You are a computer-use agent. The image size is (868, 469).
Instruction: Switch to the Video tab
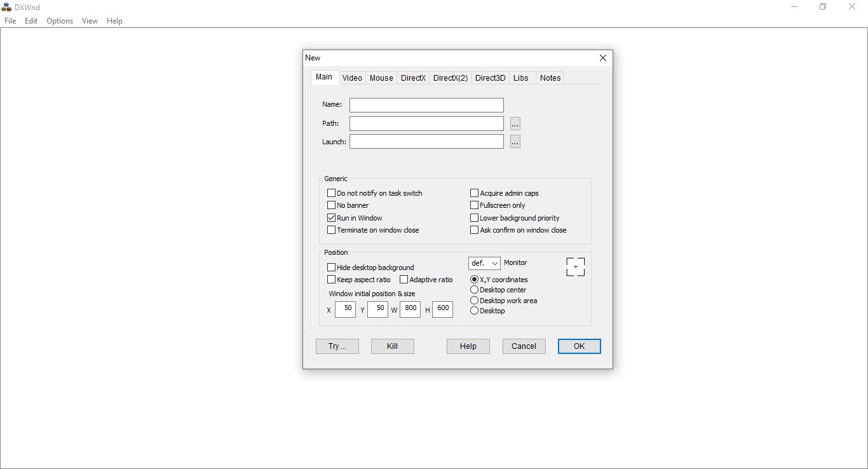pyautogui.click(x=352, y=78)
